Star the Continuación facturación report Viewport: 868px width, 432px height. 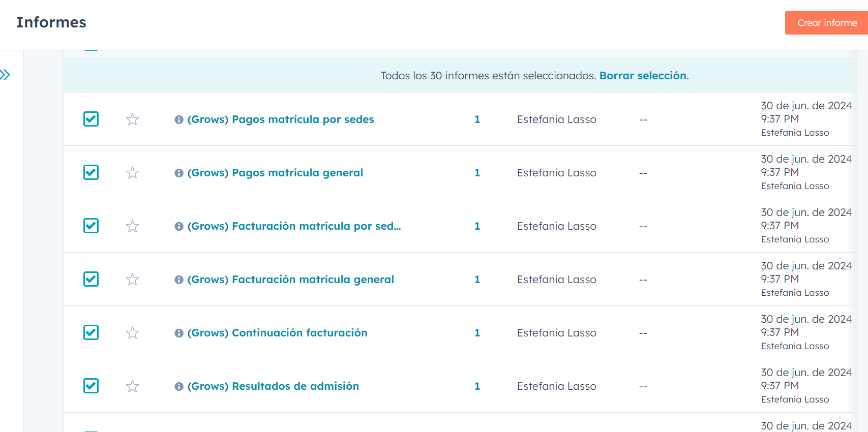coord(133,333)
